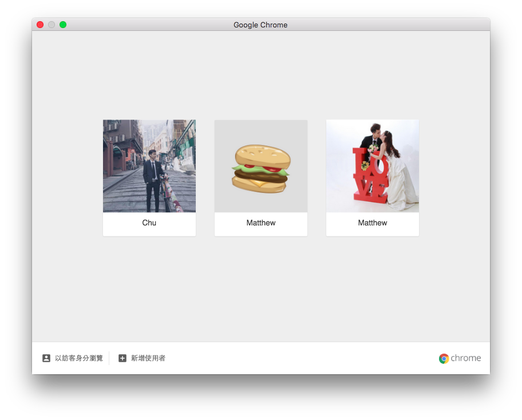Click the suited man in Chu's photo
This screenshot has height=420, width=522.
point(153,181)
